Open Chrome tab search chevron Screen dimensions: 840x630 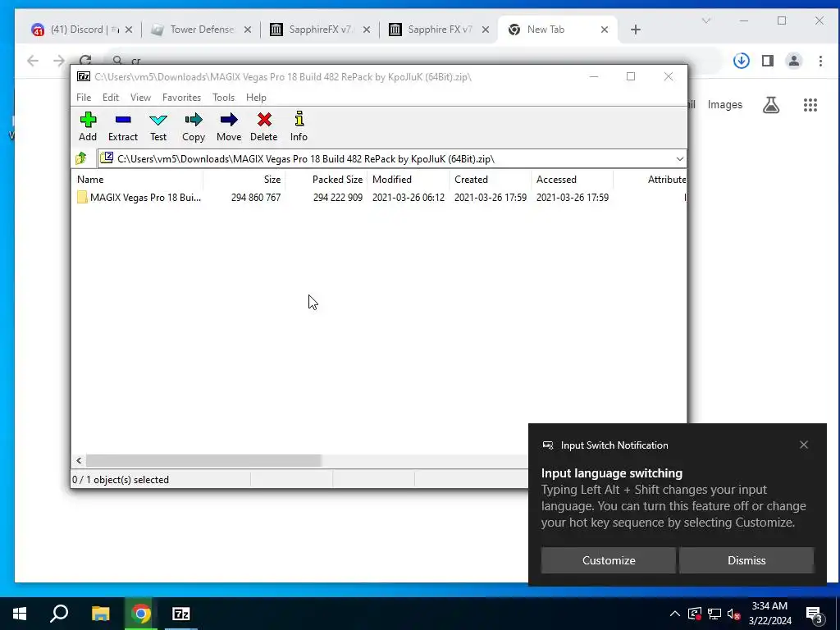point(706,21)
